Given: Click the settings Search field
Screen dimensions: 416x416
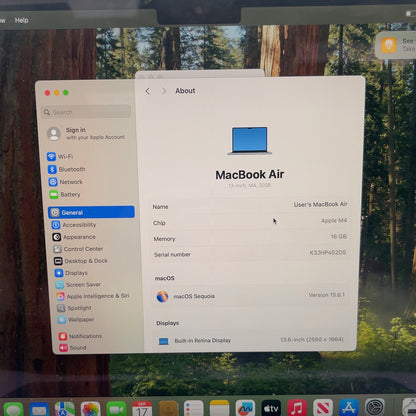Looking at the screenshot, I should [x=86, y=112].
